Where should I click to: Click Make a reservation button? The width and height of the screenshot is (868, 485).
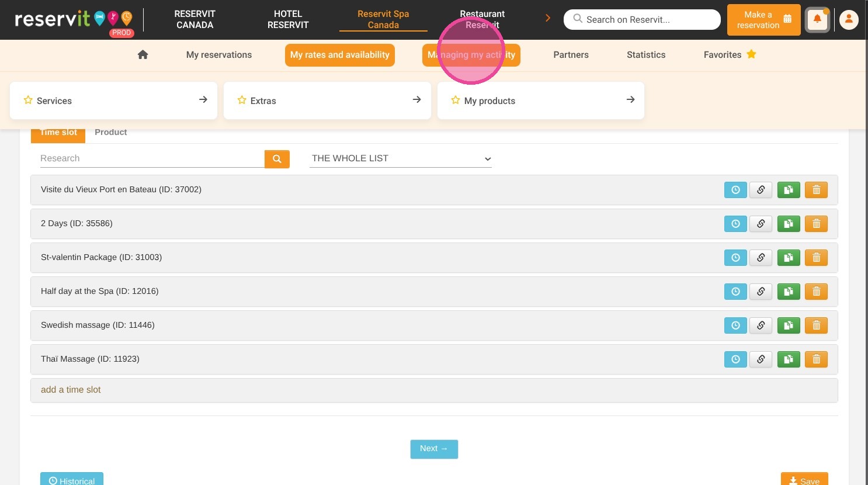(763, 20)
